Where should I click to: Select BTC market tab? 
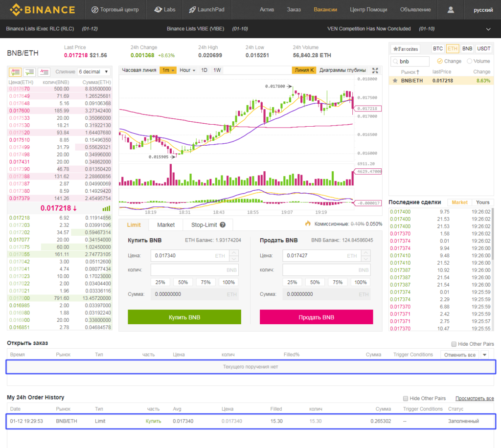coord(438,48)
